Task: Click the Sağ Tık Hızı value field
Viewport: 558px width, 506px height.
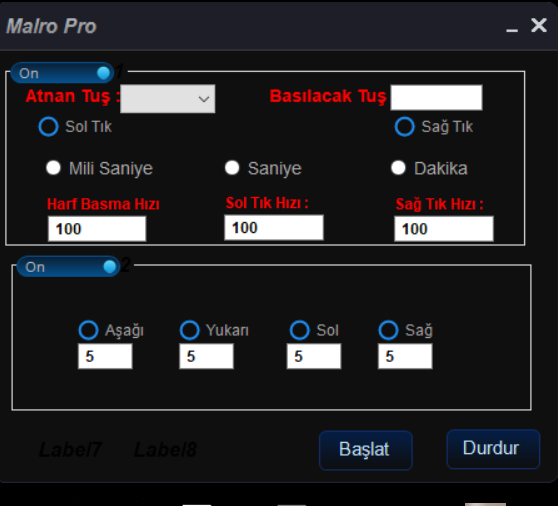Action: [x=444, y=228]
